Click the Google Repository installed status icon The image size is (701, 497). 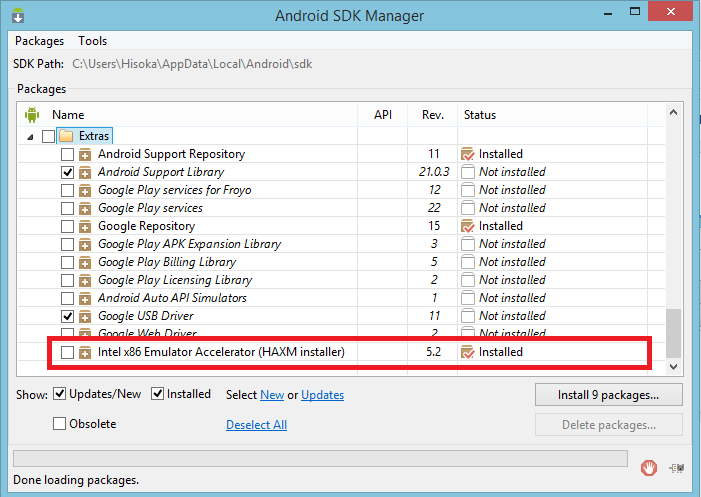tap(467, 226)
